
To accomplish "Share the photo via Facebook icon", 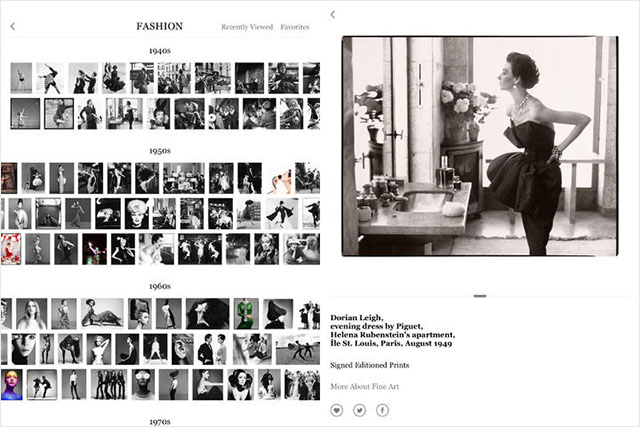I will pos(382,410).
